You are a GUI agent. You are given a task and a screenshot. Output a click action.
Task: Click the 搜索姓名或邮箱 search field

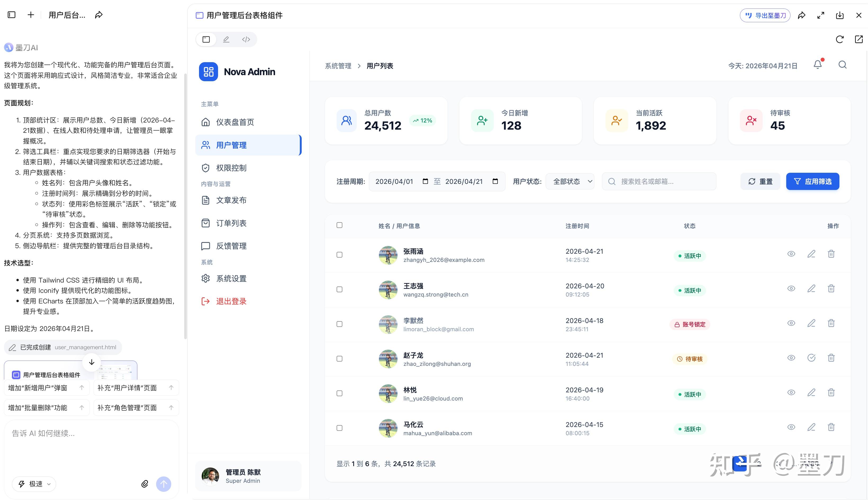tap(663, 181)
